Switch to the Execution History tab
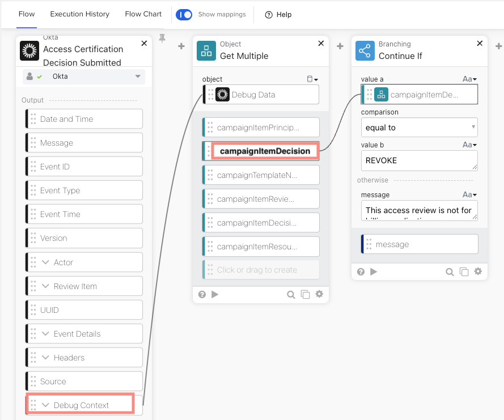This screenshot has width=504, height=420. [x=79, y=14]
